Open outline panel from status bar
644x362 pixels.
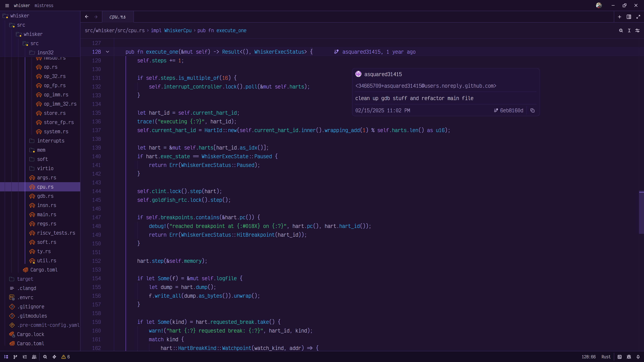25,357
